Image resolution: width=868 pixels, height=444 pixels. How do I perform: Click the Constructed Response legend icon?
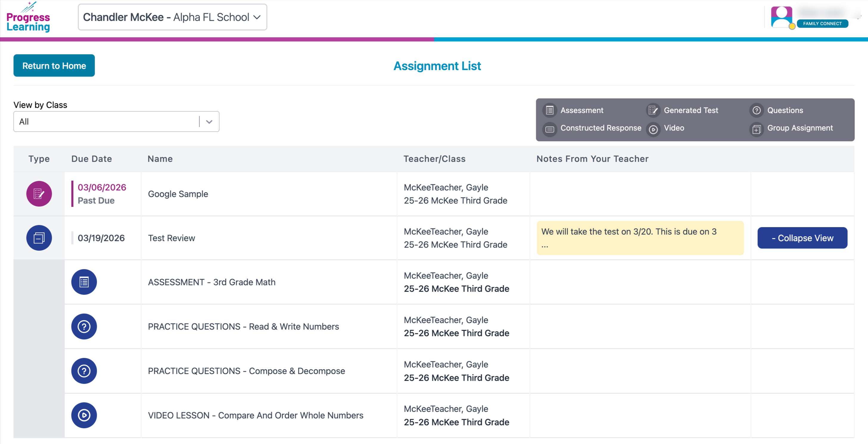[x=550, y=129]
